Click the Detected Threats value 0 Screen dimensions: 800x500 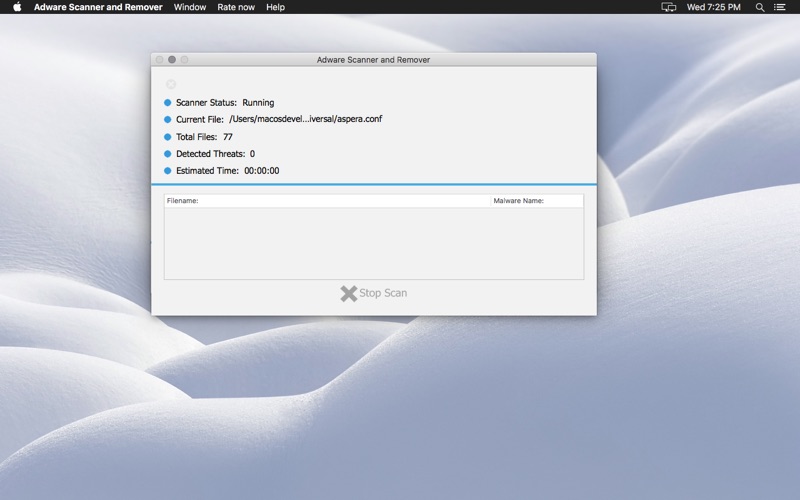coord(252,154)
